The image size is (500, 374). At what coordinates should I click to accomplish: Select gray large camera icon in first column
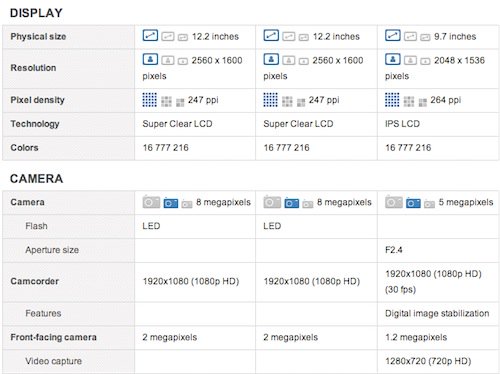pyautogui.click(x=151, y=202)
